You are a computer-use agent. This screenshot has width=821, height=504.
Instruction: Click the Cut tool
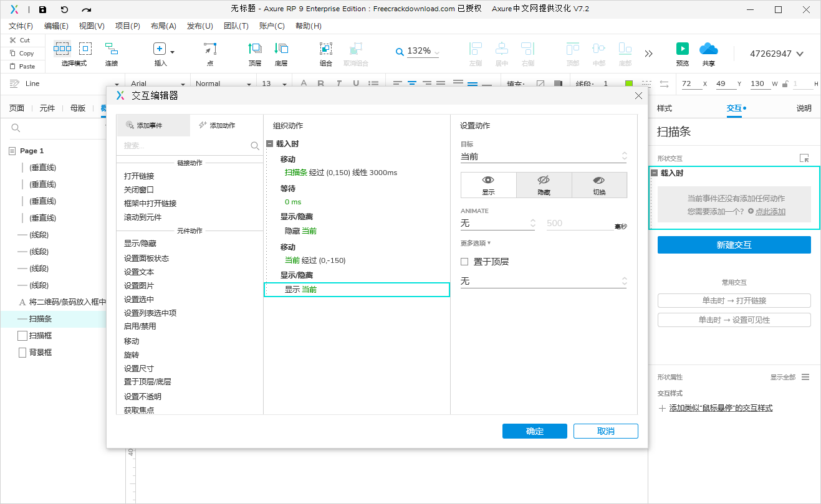(x=21, y=40)
